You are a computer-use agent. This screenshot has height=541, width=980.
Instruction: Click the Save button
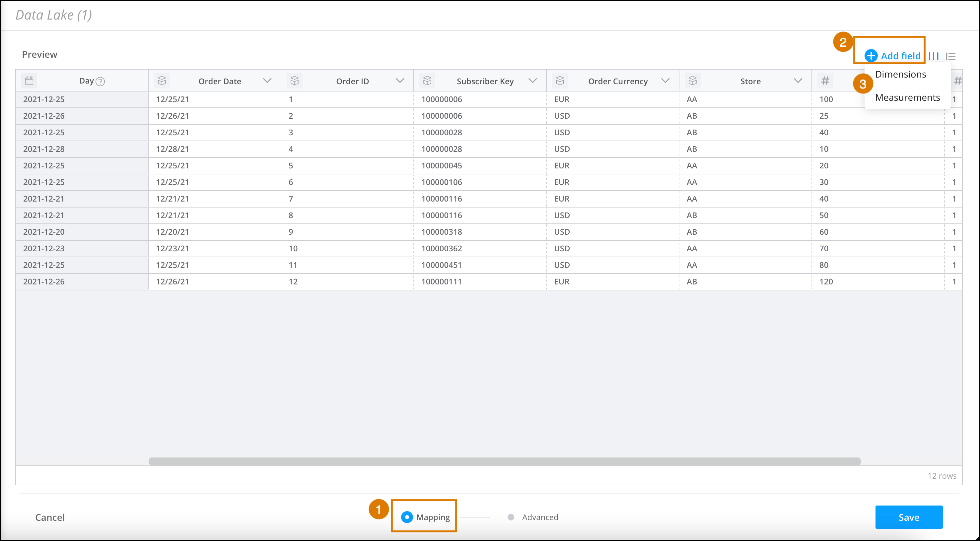[909, 517]
